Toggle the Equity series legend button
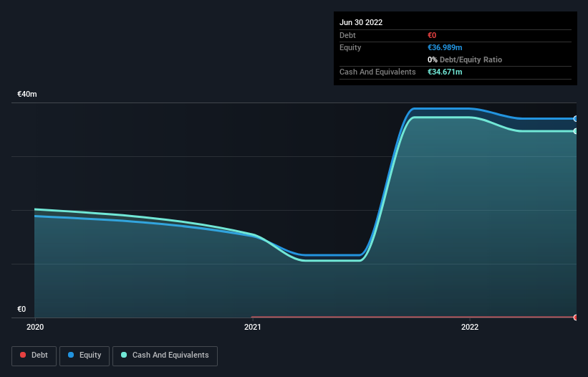Screen dimensions: 588x377 (85, 355)
